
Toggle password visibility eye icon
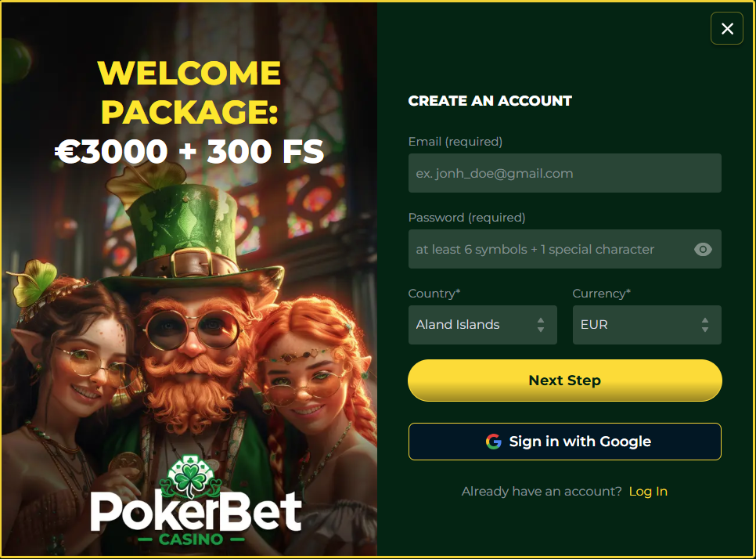[x=703, y=249]
